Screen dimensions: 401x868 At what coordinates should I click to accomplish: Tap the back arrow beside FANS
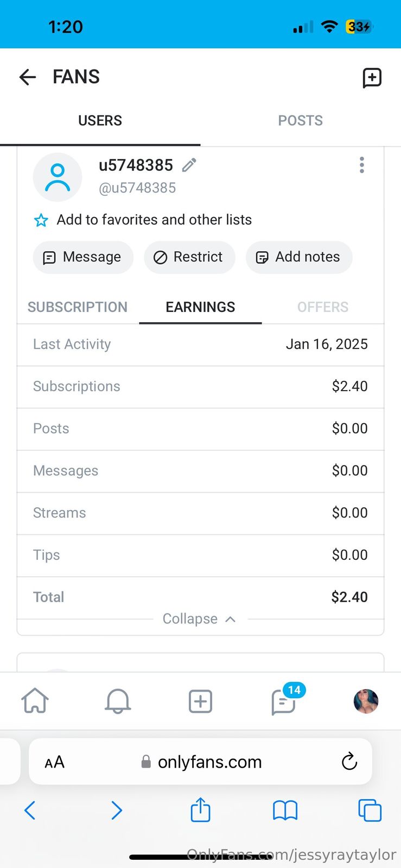click(28, 77)
